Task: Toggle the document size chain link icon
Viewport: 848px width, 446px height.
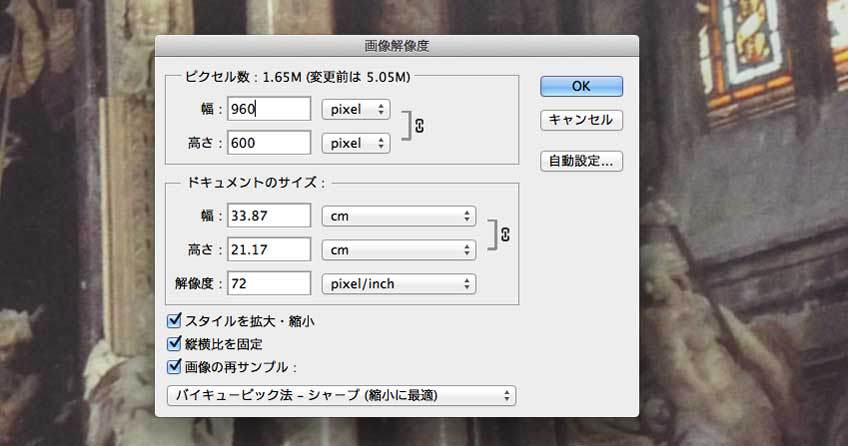Action: click(x=505, y=235)
